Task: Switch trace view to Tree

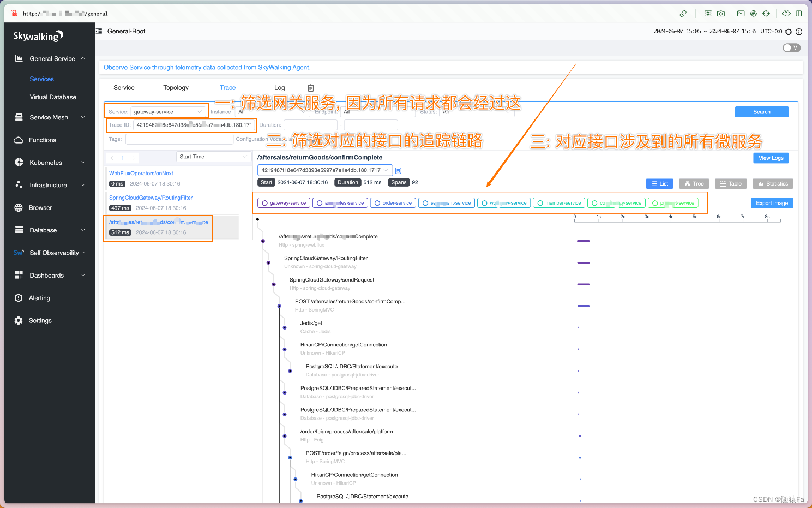Action: click(694, 184)
